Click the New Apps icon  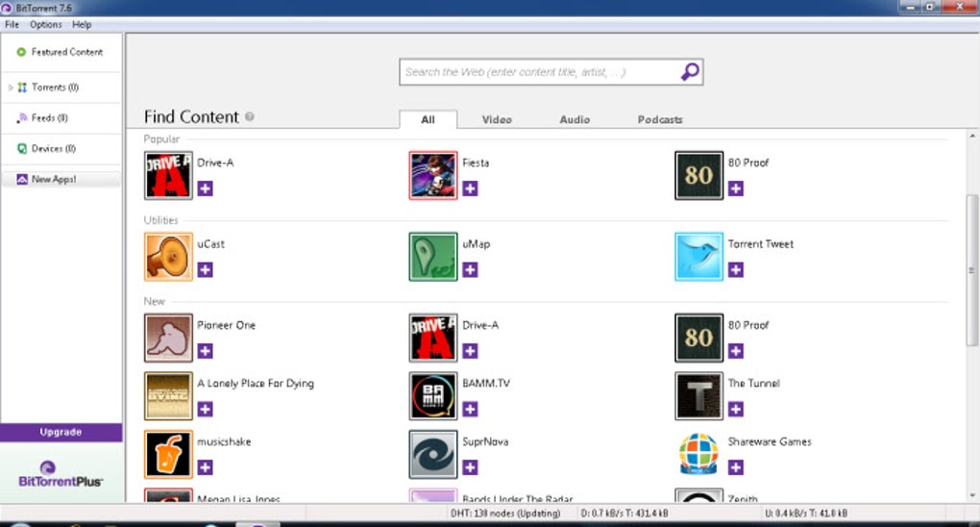click(x=22, y=179)
